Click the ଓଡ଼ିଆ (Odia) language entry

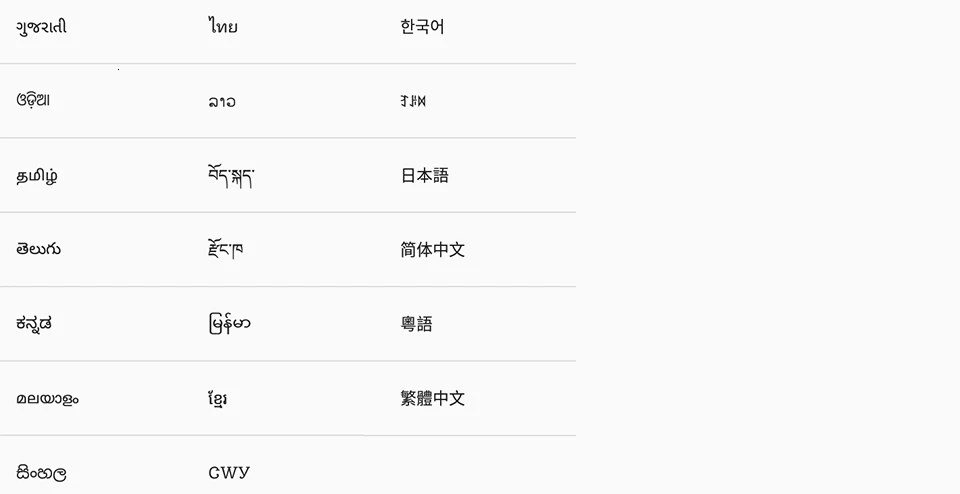point(33,100)
